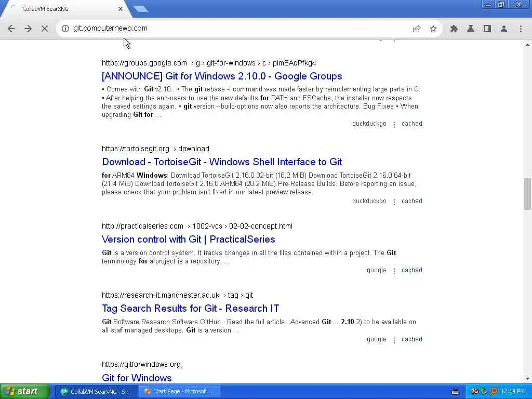Click the first system tray icon
Image resolution: width=532 pixels, height=399 pixels.
pos(474,392)
